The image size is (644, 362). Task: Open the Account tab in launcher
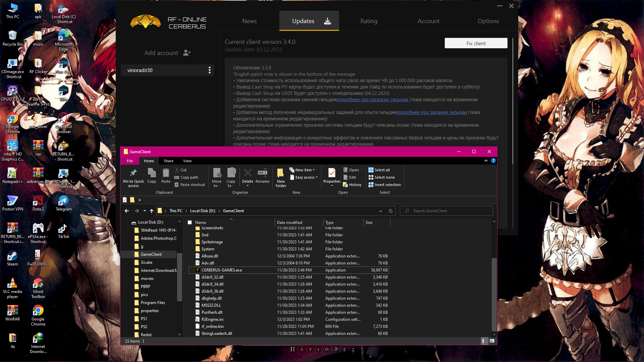tap(428, 21)
